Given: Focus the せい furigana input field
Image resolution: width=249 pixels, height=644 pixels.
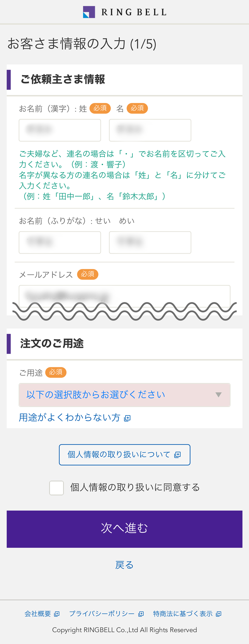Looking at the screenshot, I should click(x=60, y=242).
